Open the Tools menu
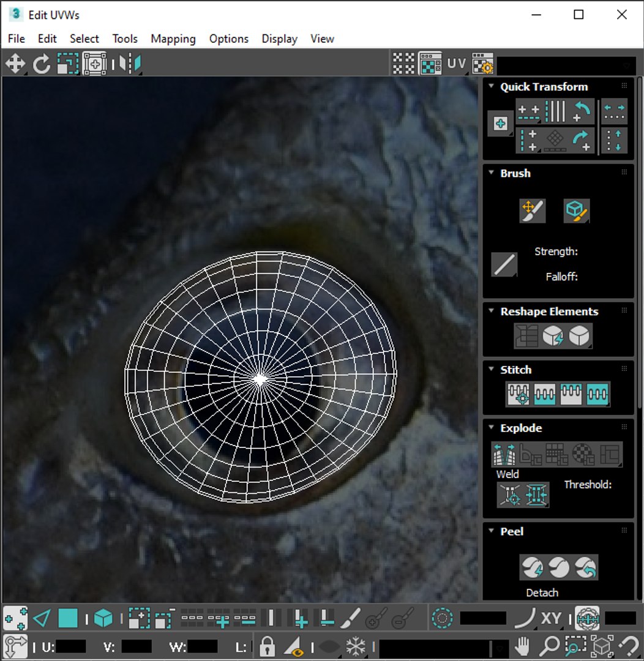The image size is (644, 661). pyautogui.click(x=125, y=39)
